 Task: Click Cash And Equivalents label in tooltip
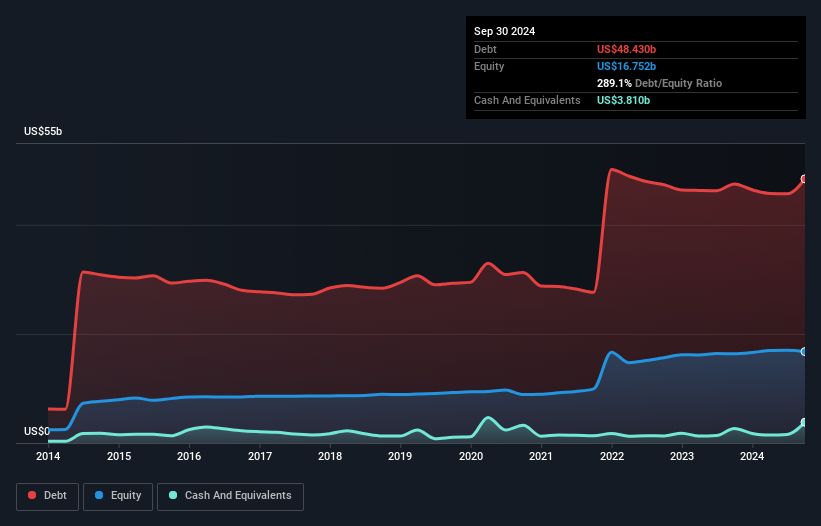coord(527,100)
